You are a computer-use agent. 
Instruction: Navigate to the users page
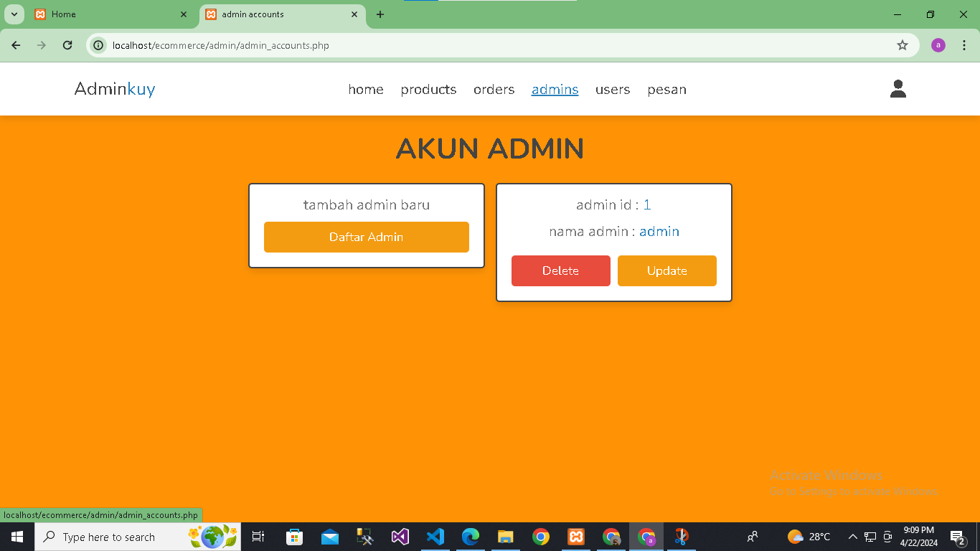(x=613, y=89)
